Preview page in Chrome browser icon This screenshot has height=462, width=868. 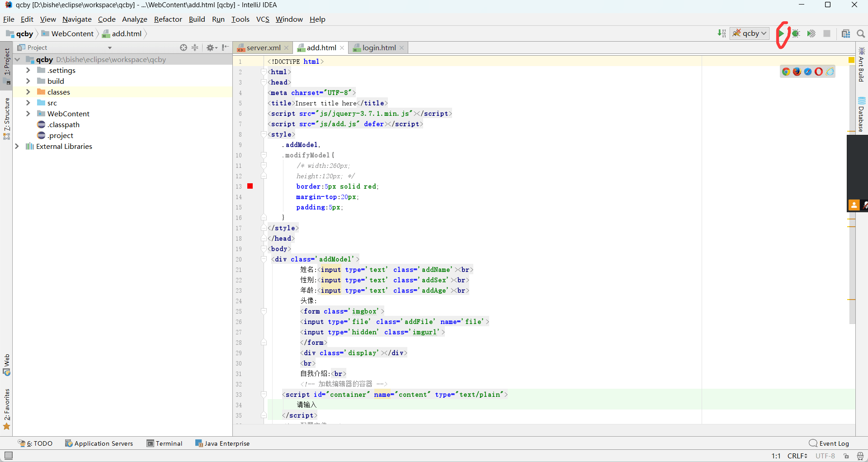786,71
